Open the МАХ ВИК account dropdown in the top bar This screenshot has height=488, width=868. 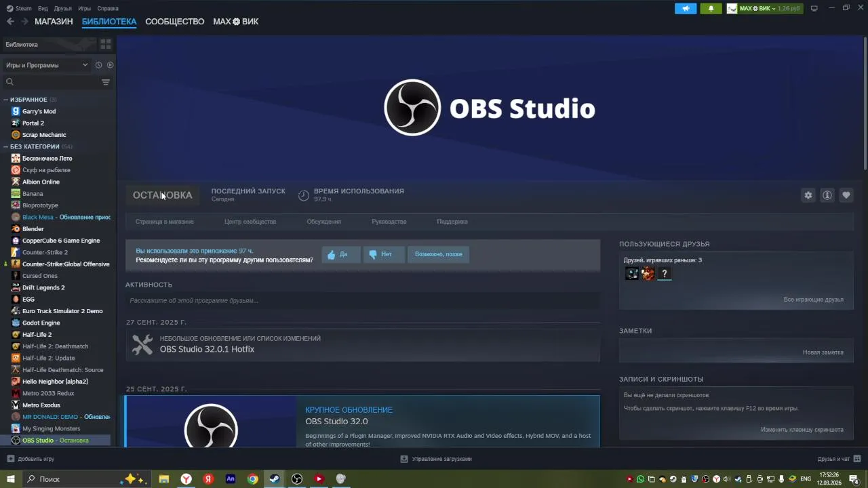point(764,8)
